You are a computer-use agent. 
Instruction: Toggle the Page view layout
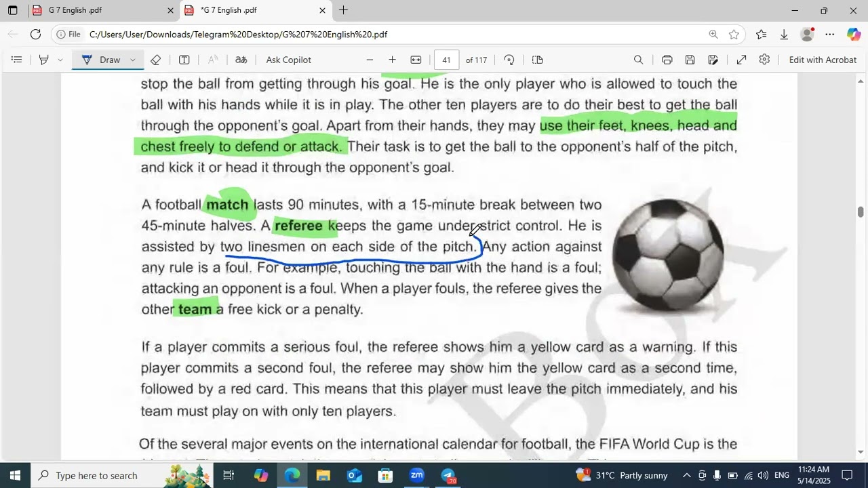pos(538,60)
